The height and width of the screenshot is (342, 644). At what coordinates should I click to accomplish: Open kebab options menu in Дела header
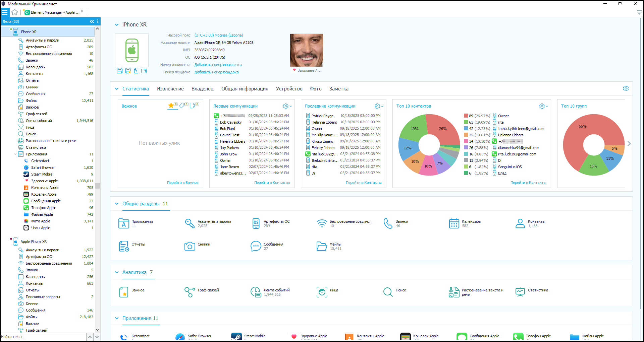(98, 21)
